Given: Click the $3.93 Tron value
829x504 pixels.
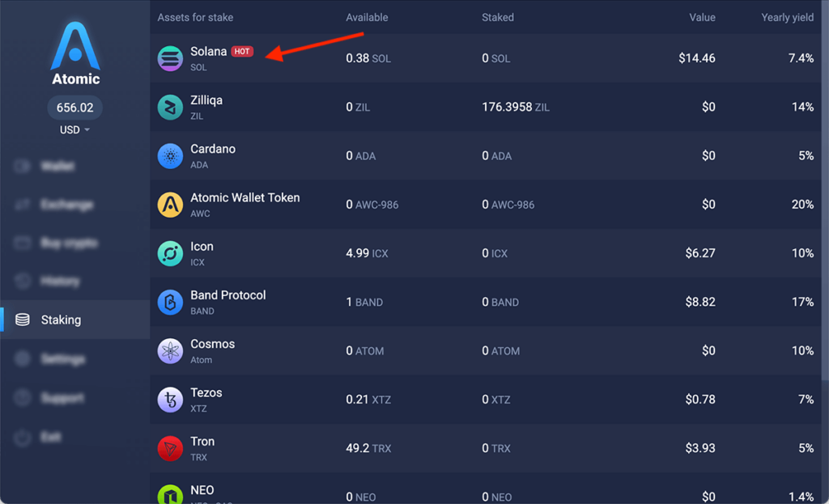Looking at the screenshot, I should click(700, 448).
